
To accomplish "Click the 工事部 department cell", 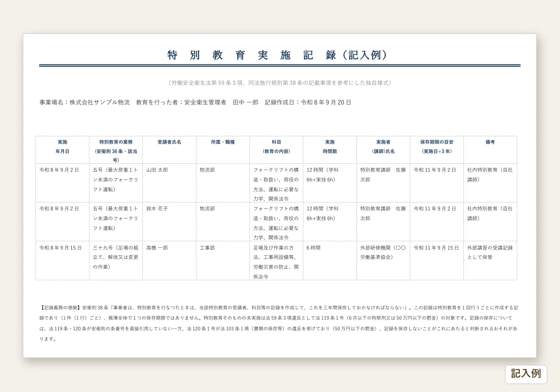I will [x=223, y=260].
